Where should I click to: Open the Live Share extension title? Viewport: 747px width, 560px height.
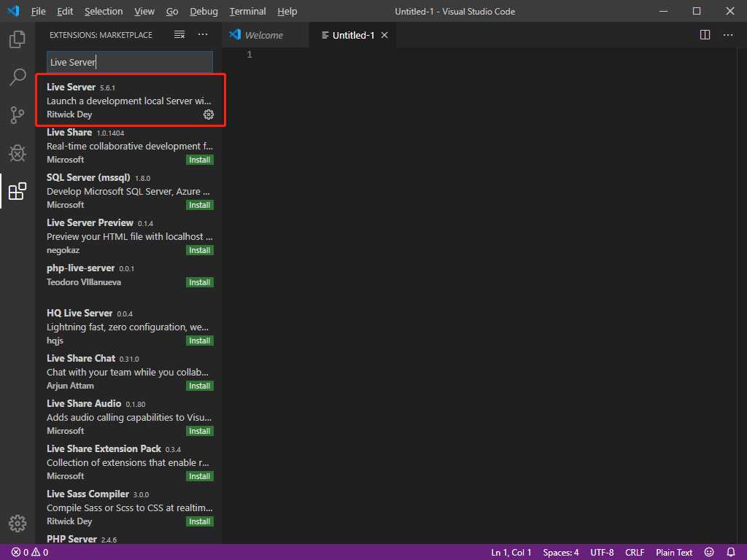pyautogui.click(x=69, y=133)
